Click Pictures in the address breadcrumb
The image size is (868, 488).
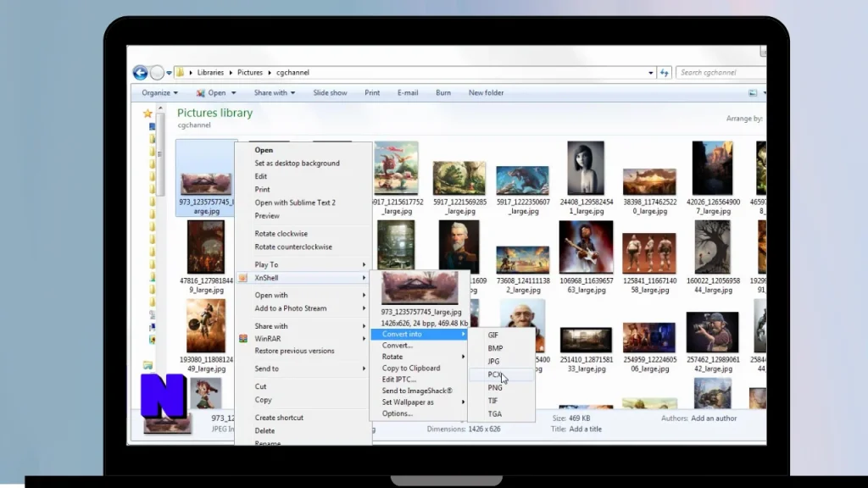[x=250, y=73]
